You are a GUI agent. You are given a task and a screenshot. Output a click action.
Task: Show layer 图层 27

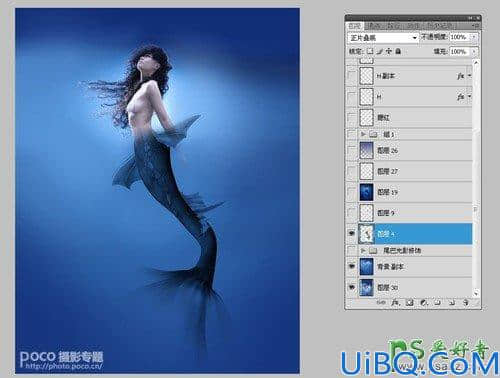point(351,171)
